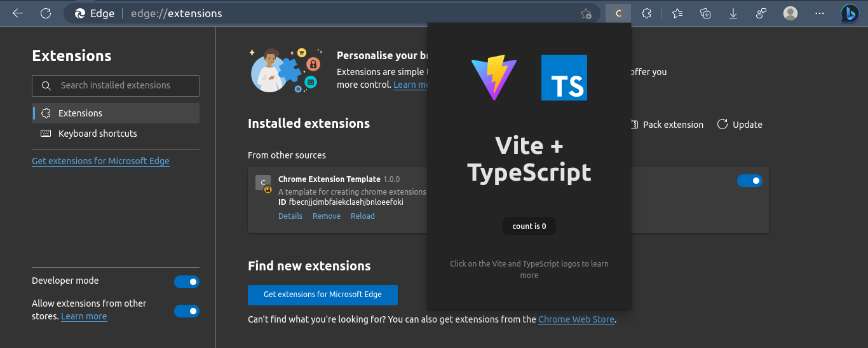Viewport: 868px width, 348px height.
Task: Reload the Chrome Extension Template
Action: [x=363, y=216]
